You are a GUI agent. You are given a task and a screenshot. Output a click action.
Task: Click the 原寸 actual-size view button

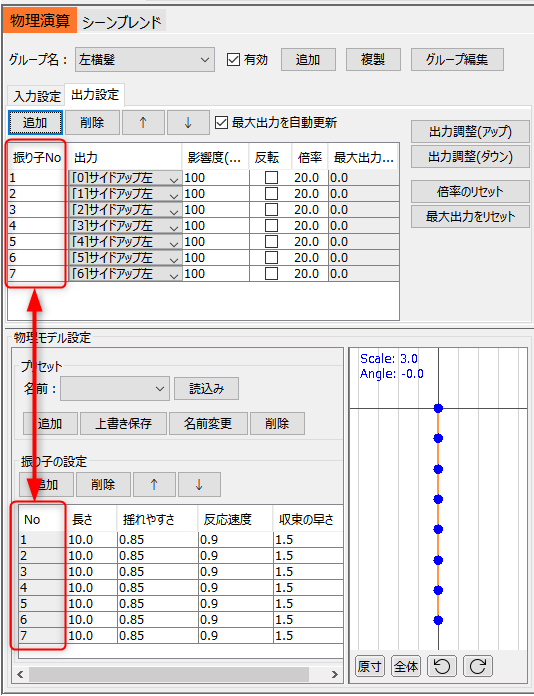tap(369, 666)
